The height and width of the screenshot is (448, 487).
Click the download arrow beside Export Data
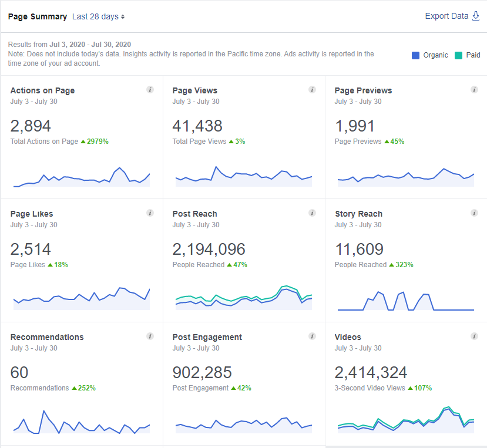476,16
